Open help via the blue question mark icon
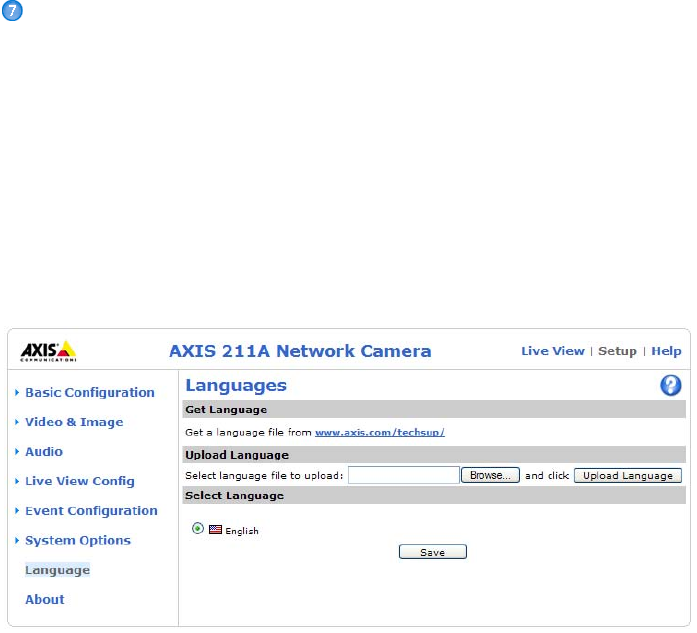 pos(671,386)
